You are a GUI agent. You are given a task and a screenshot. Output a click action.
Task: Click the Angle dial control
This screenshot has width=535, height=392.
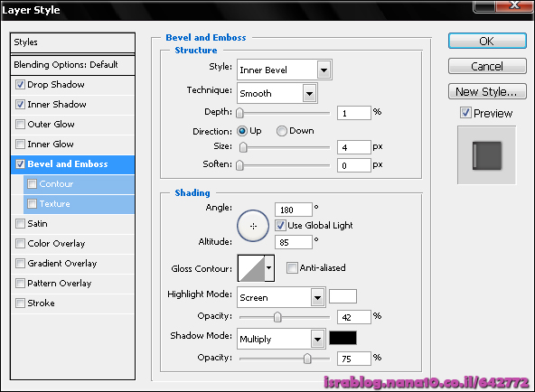(x=253, y=226)
